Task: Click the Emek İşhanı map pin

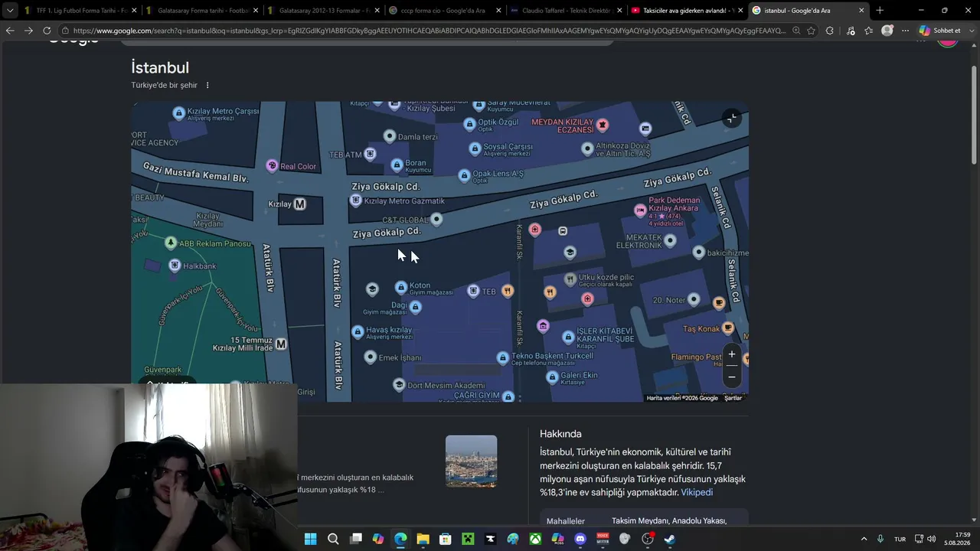Action: coord(371,357)
